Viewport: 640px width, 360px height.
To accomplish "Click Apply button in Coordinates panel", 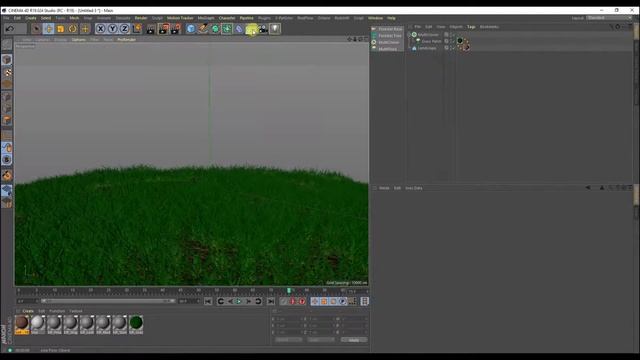I will (354, 340).
